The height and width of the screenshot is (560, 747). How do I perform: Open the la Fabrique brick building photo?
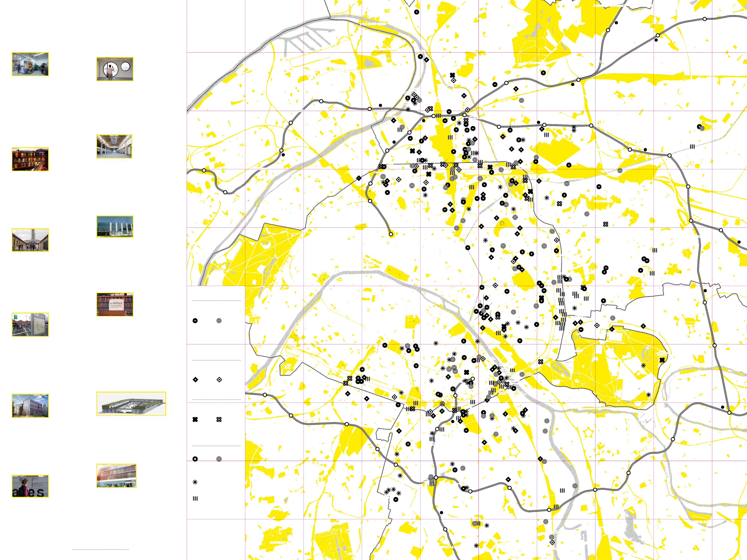tap(115, 304)
